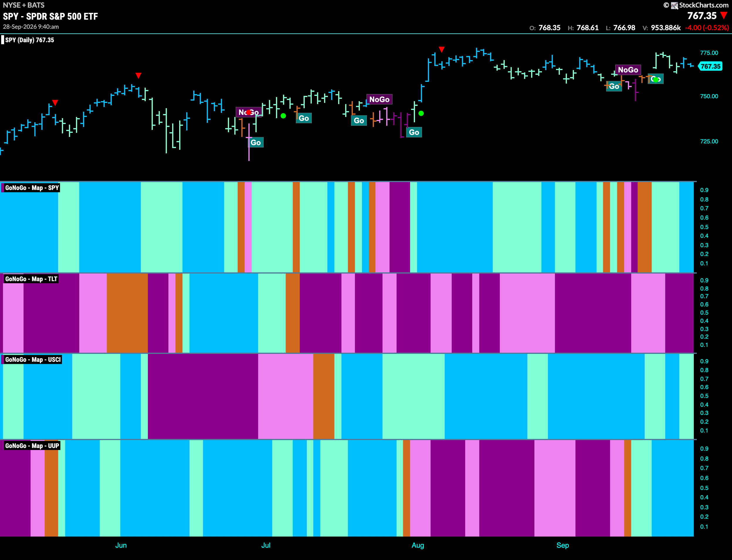
Task: Click the cyan 767.35 current price tag on the axis
Action: point(711,66)
